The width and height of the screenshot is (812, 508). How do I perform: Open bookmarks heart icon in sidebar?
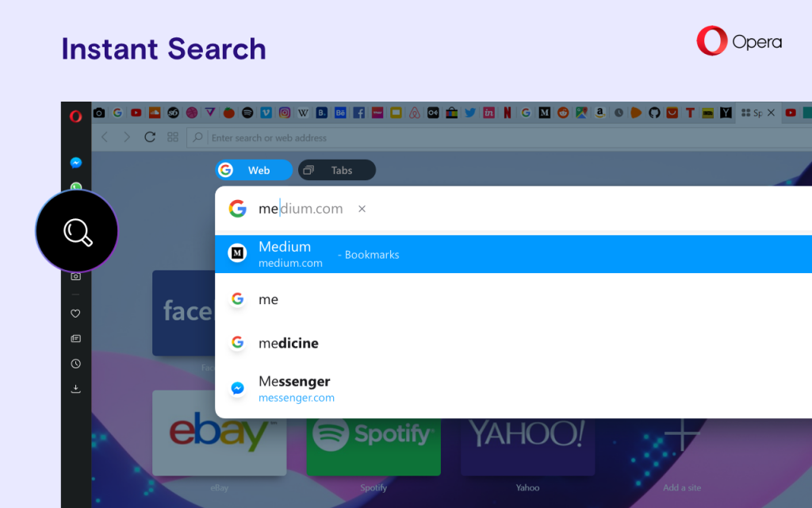(75, 313)
